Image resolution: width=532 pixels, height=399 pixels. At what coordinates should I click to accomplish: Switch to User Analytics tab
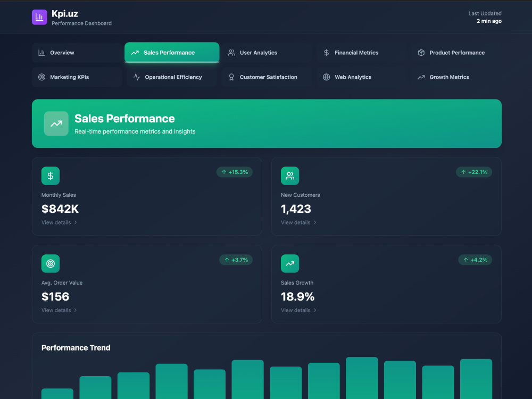[x=267, y=53]
